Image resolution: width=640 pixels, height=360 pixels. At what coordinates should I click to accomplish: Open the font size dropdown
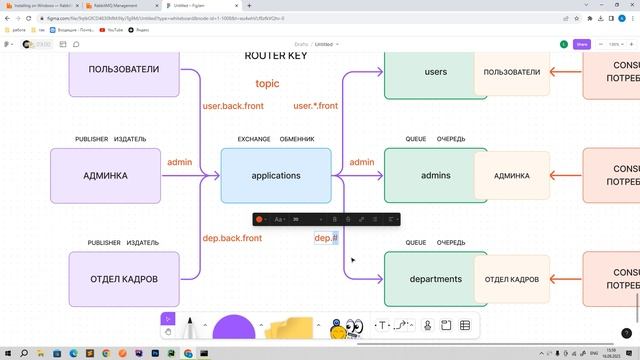click(308, 220)
